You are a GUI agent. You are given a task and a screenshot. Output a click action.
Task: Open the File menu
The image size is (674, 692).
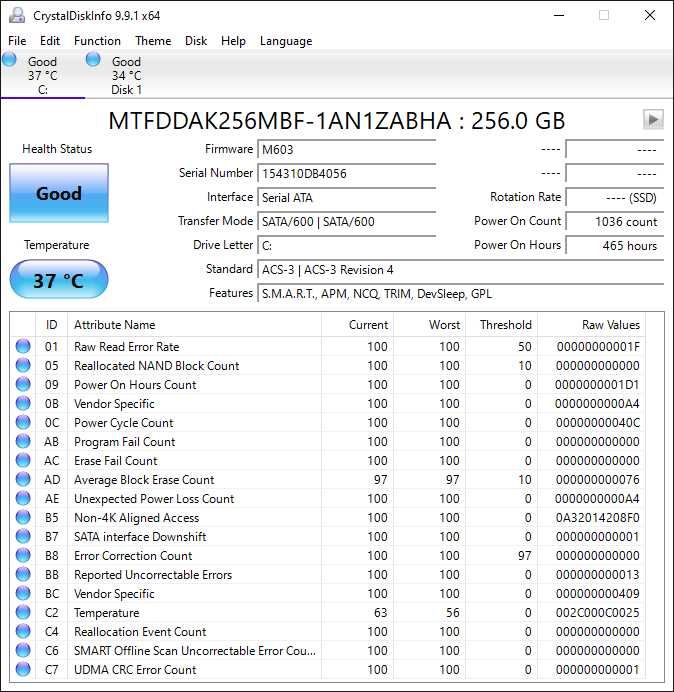(17, 41)
